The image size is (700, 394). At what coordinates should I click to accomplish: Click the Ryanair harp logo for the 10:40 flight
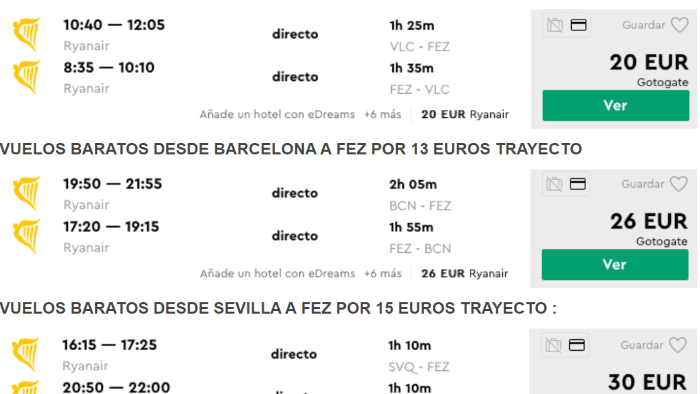[x=27, y=34]
